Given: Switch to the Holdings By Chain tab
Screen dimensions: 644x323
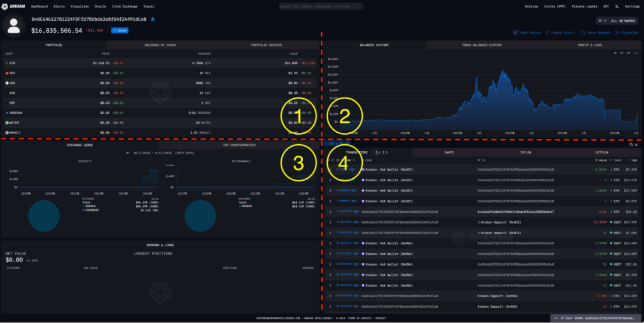Looking at the screenshot, I should 160,45.
